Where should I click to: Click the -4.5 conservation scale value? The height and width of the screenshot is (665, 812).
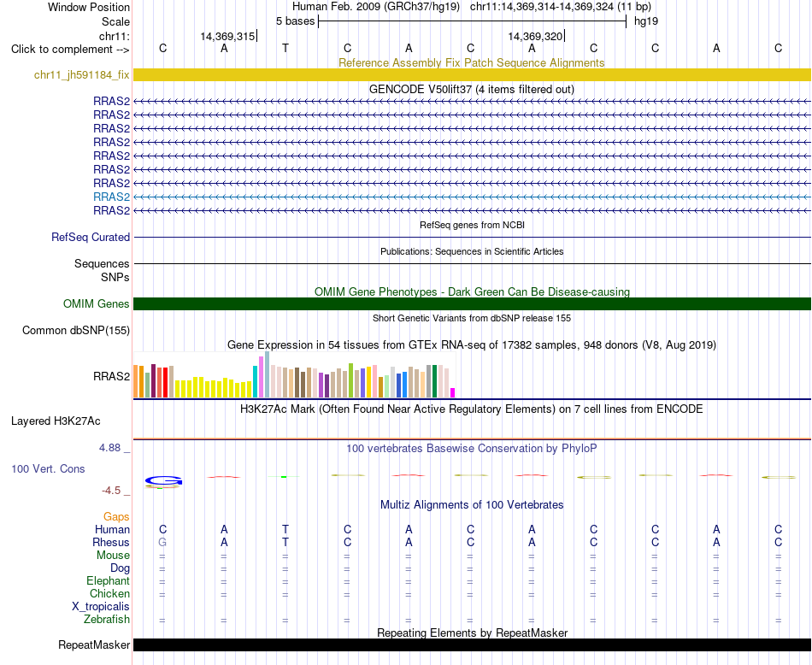[x=111, y=490]
